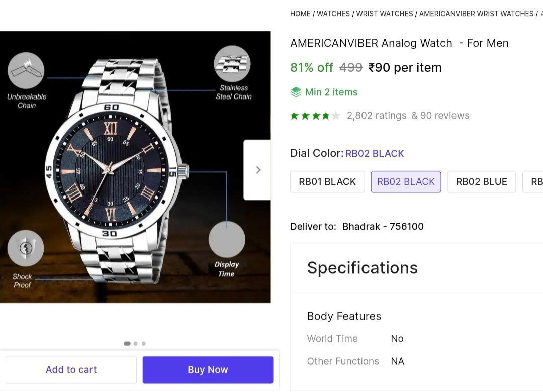
Task: Open AMERICANVIBER WRIST WATCHES breadcrumb
Action: [476, 14]
